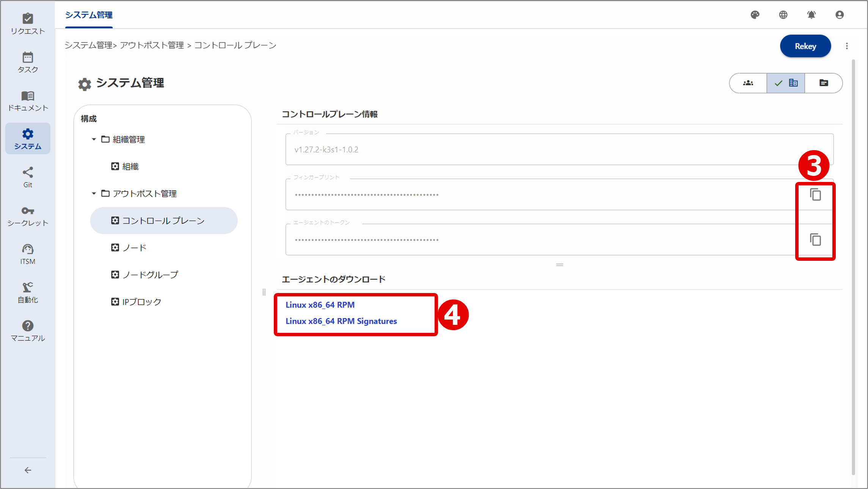This screenshot has height=489, width=868.
Task: Click the horizontal panel divider handle
Action: pos(559,265)
